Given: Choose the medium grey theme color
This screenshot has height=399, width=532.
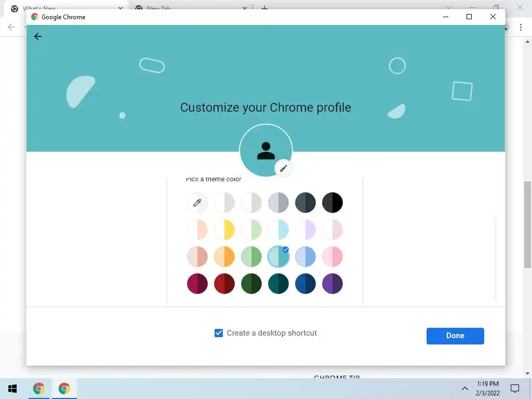Looking at the screenshot, I should click(278, 203).
